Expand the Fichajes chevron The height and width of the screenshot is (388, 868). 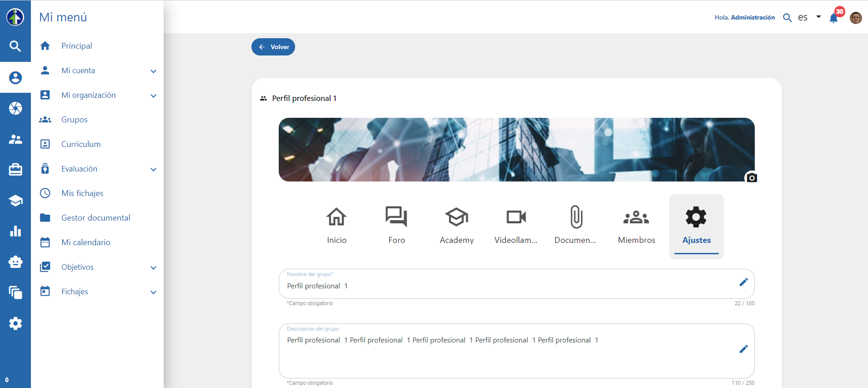click(x=153, y=292)
